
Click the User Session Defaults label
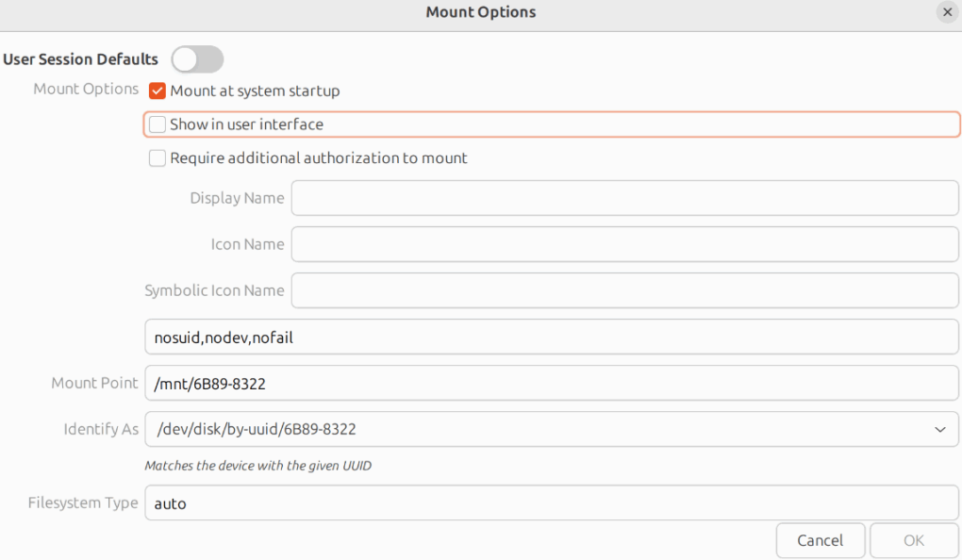(x=81, y=59)
